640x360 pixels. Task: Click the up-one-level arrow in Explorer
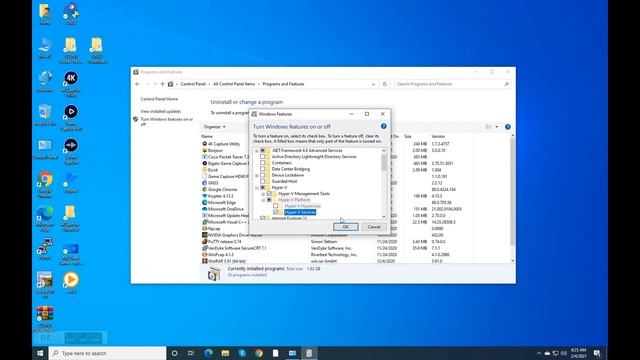pyautogui.click(x=162, y=84)
